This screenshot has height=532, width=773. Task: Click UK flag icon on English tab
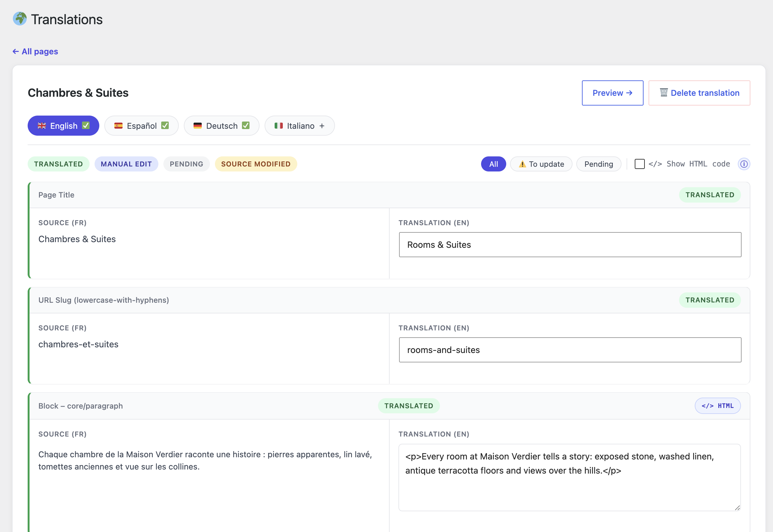pos(42,126)
